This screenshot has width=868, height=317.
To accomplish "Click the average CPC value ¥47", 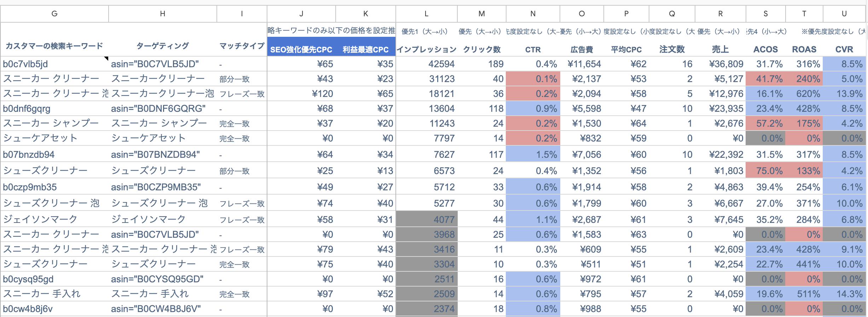I will point(626,109).
